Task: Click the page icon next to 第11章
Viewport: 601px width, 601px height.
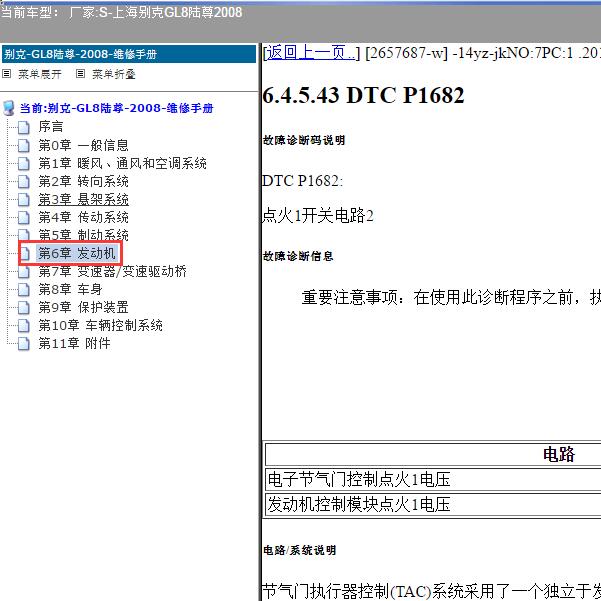Action: point(24,343)
